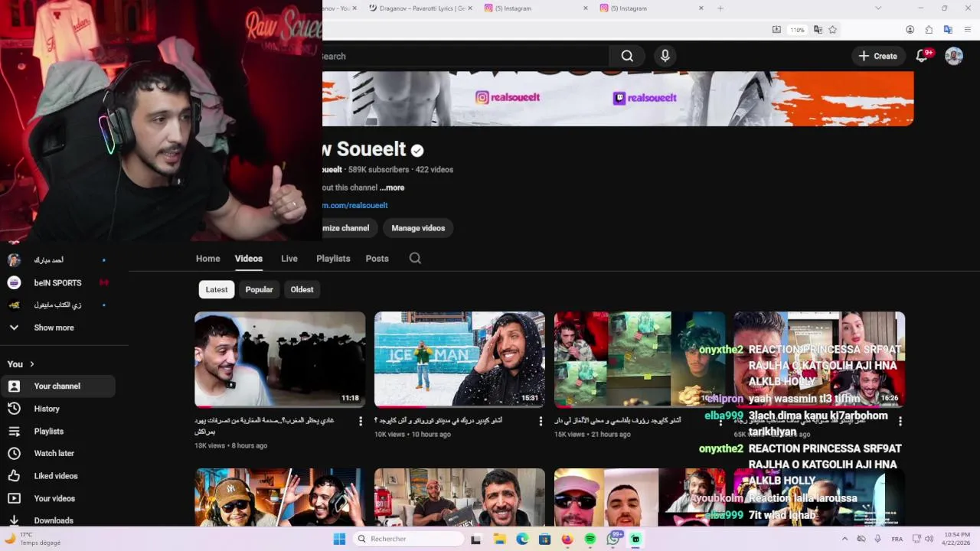
Task: Open Your channel in the sidebar
Action: 58,386
